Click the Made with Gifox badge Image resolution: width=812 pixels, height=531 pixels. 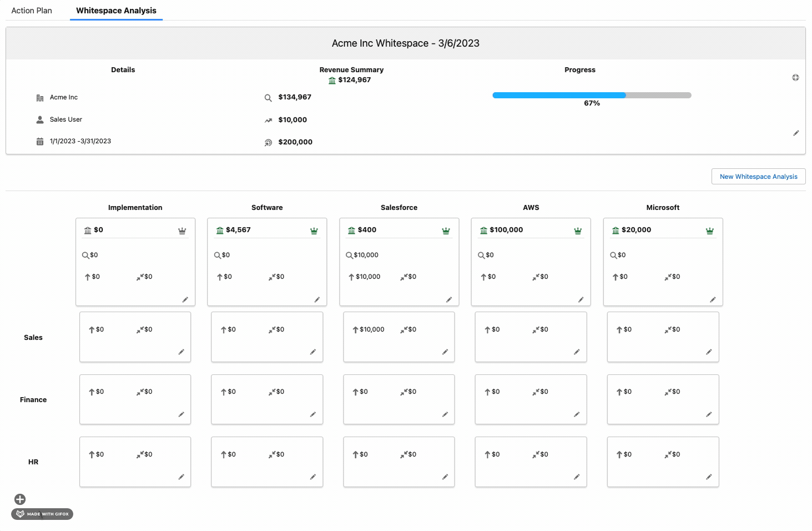click(x=42, y=514)
